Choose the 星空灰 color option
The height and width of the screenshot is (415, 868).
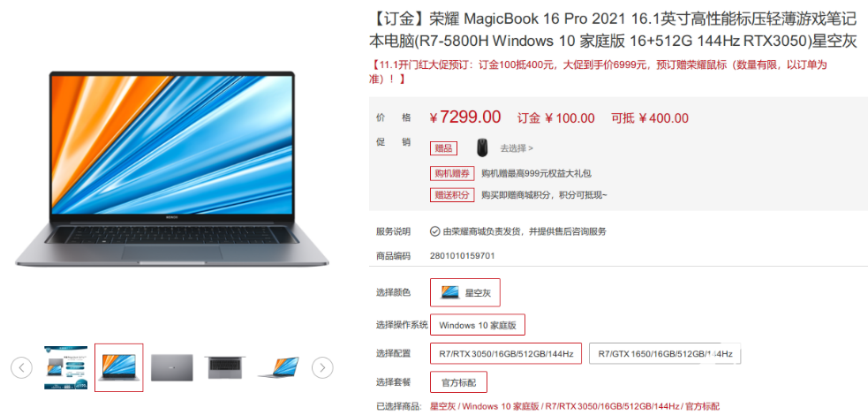pos(465,292)
